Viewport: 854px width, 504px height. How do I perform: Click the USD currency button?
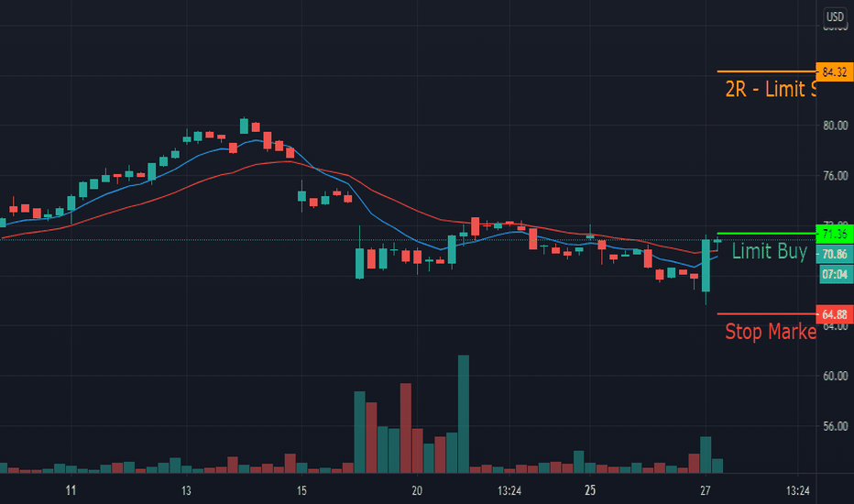click(835, 16)
